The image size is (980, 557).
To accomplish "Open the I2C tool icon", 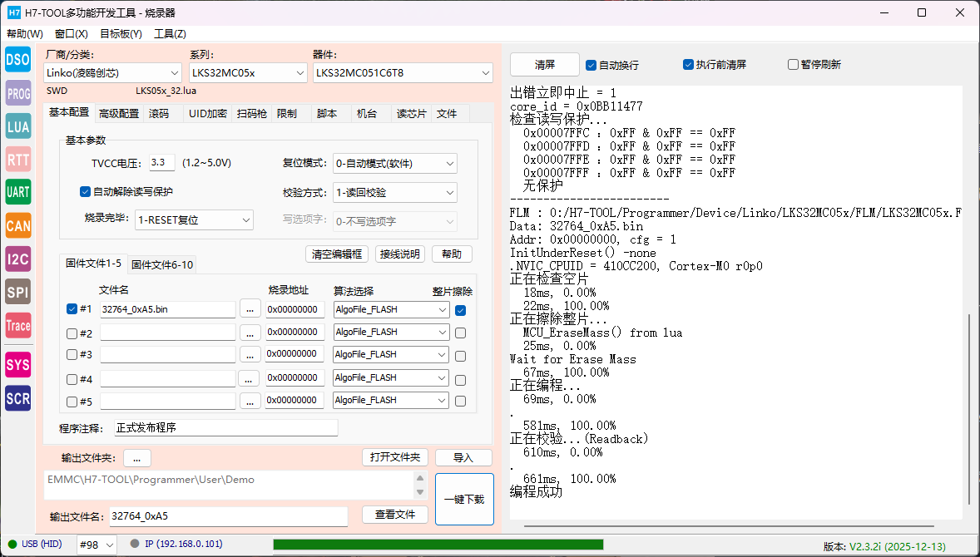I will tap(17, 259).
